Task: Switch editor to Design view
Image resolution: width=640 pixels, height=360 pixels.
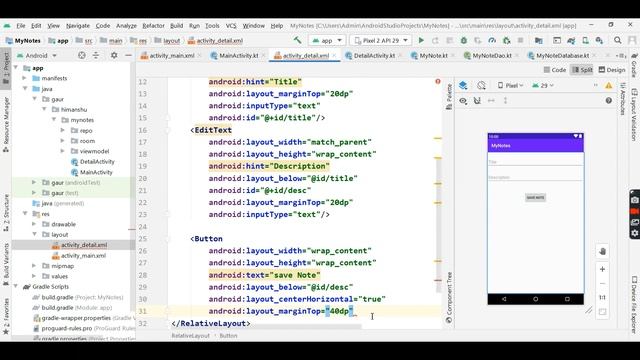Action: (612, 70)
